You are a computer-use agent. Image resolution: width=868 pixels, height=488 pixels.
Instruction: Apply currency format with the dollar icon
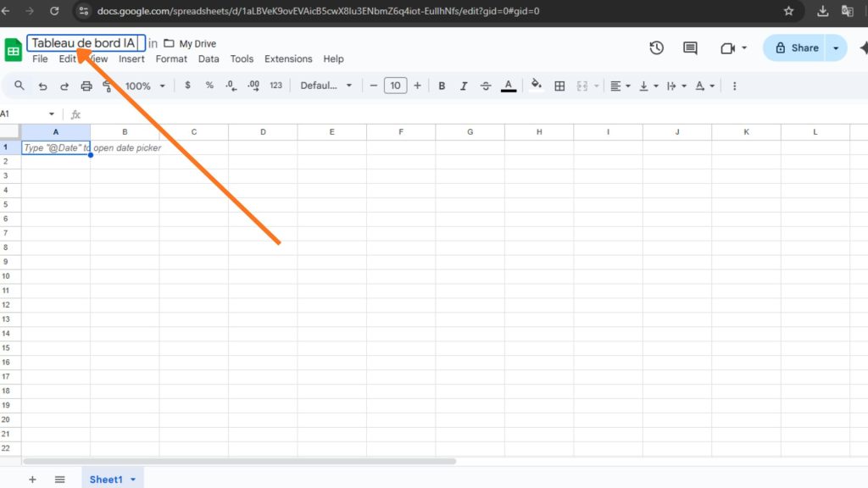(187, 85)
